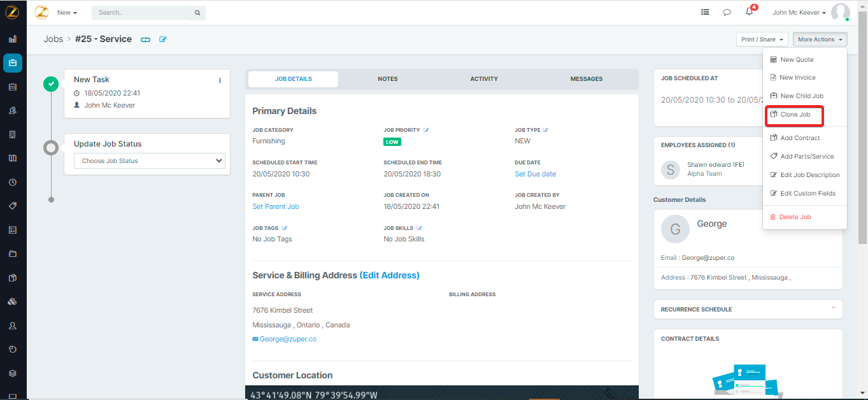Click the calendar icon in left sidebar
868x400 pixels.
pos(13,87)
